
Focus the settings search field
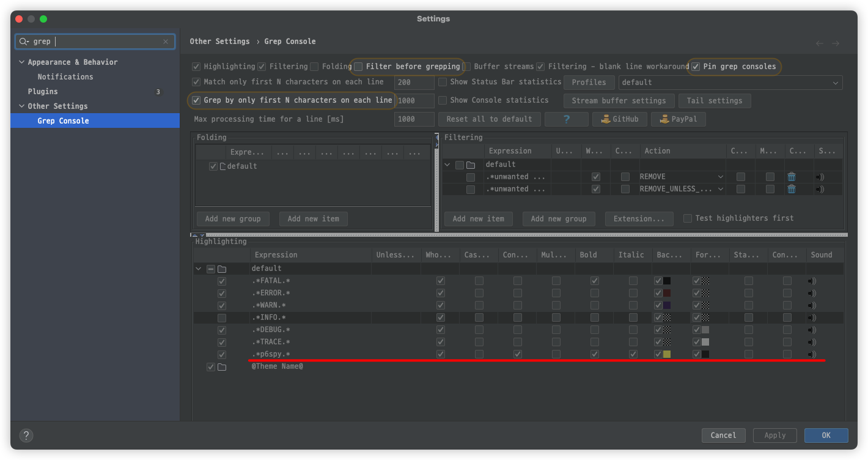(x=95, y=42)
